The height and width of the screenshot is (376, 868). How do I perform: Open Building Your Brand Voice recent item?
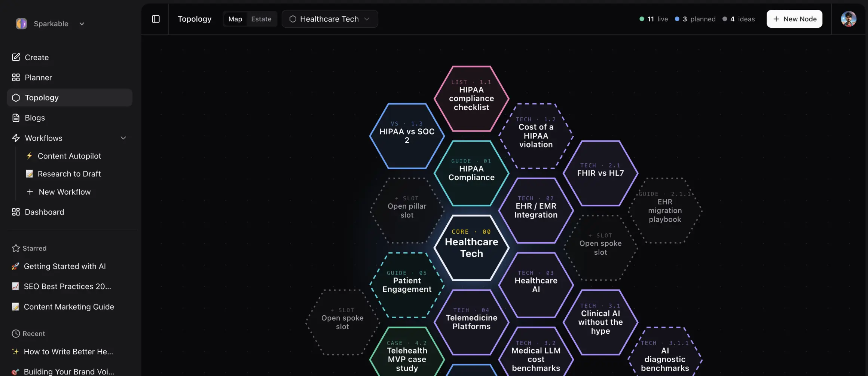click(x=70, y=371)
